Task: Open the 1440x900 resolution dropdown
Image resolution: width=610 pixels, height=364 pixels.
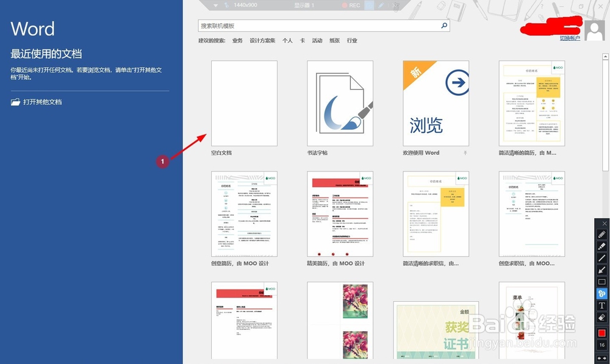Action: (244, 5)
